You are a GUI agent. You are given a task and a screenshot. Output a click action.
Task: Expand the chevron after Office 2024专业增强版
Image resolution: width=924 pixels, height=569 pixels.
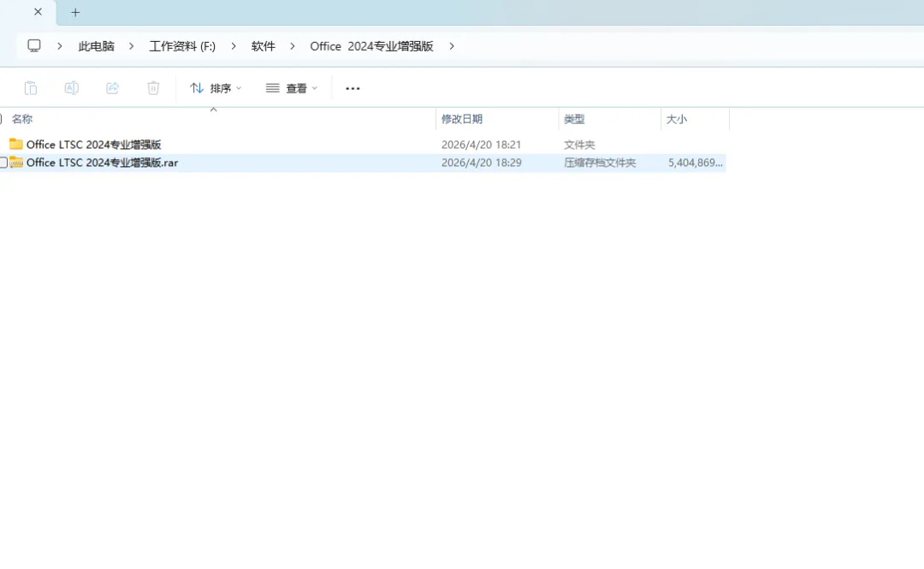pyautogui.click(x=452, y=46)
